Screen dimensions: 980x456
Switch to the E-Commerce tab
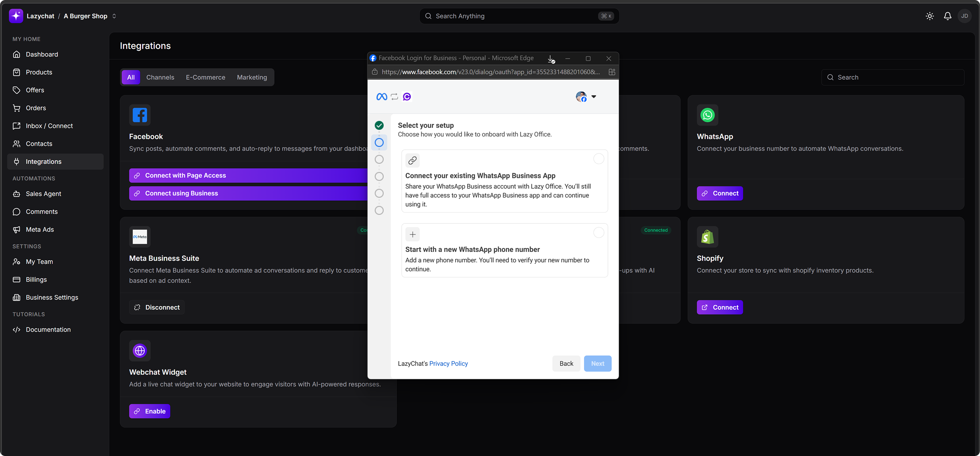[205, 77]
